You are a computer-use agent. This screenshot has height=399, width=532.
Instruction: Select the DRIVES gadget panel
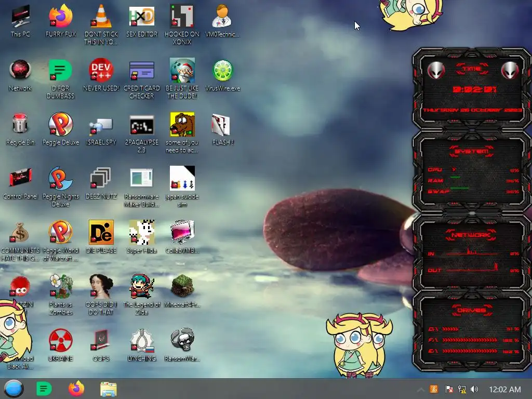472,331
